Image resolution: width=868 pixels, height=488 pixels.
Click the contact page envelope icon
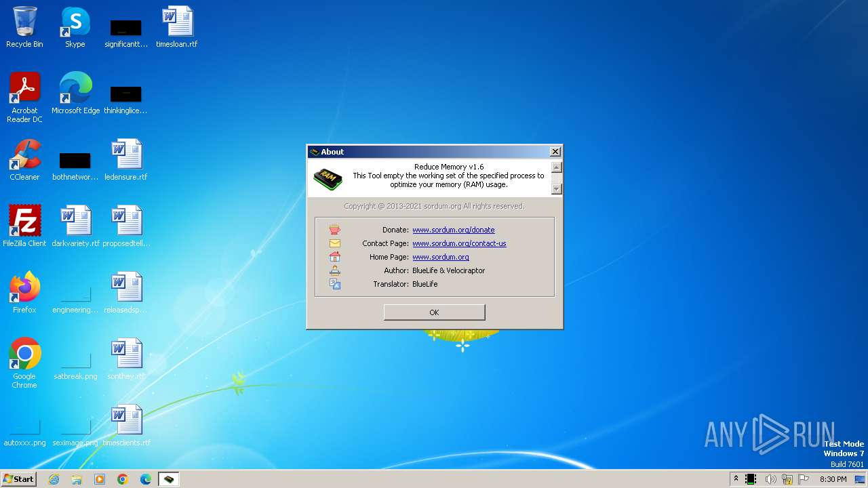point(335,243)
